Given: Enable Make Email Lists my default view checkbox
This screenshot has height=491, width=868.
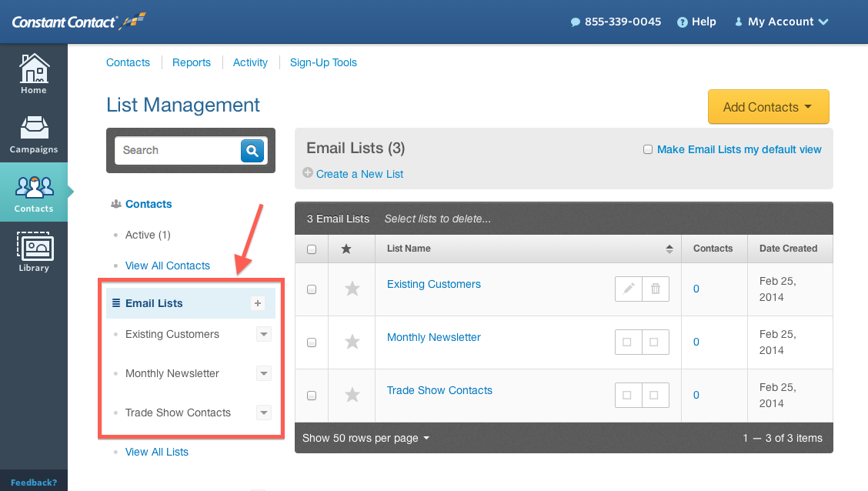Looking at the screenshot, I should 648,149.
